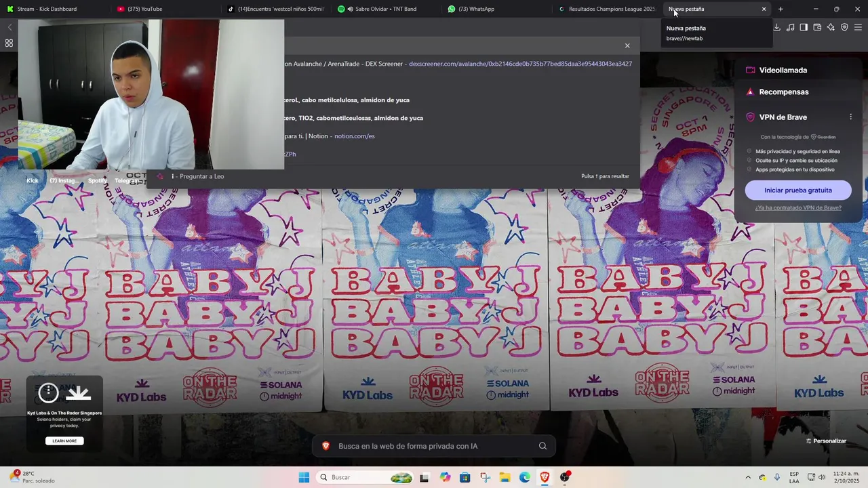Click the taskbar Buscar search box
This screenshot has width=868, height=488.
click(365, 477)
